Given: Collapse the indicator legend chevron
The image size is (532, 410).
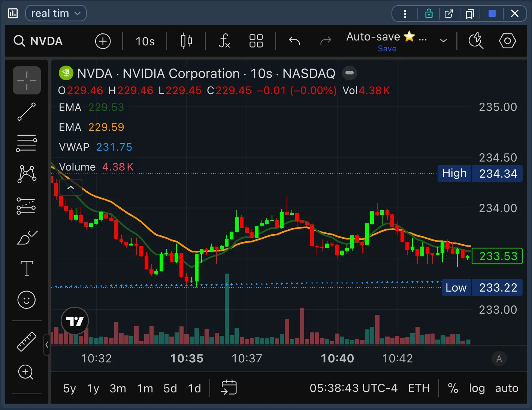Looking at the screenshot, I should 70,187.
